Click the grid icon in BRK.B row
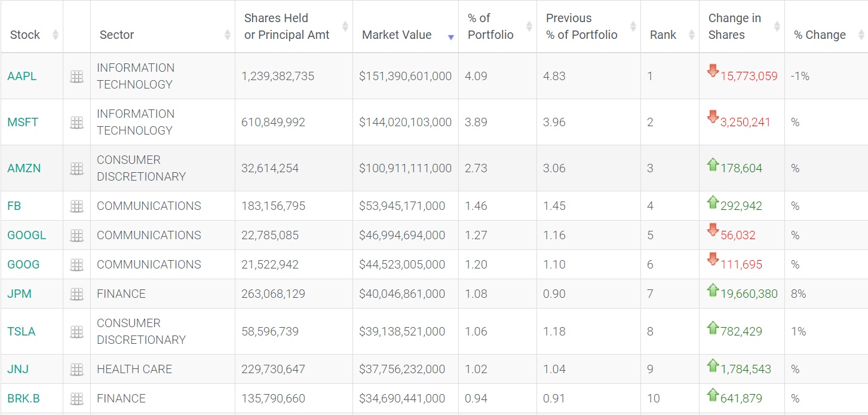 click(x=76, y=399)
